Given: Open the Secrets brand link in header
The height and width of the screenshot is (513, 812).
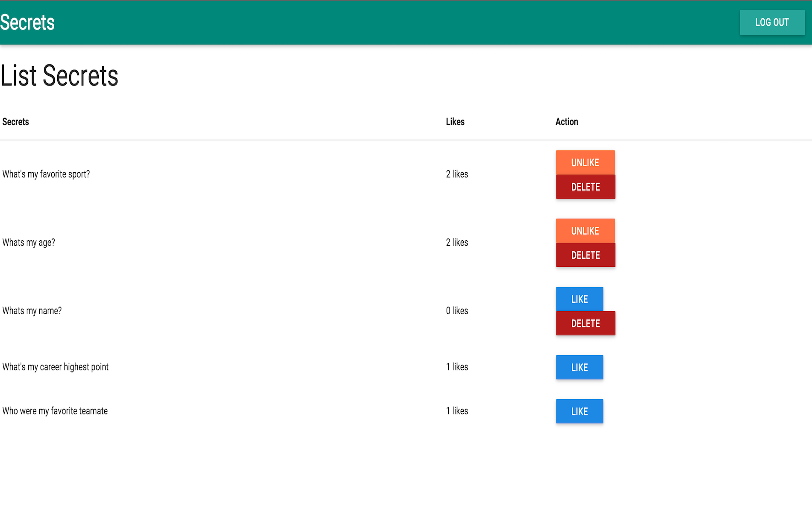Looking at the screenshot, I should pyautogui.click(x=27, y=22).
